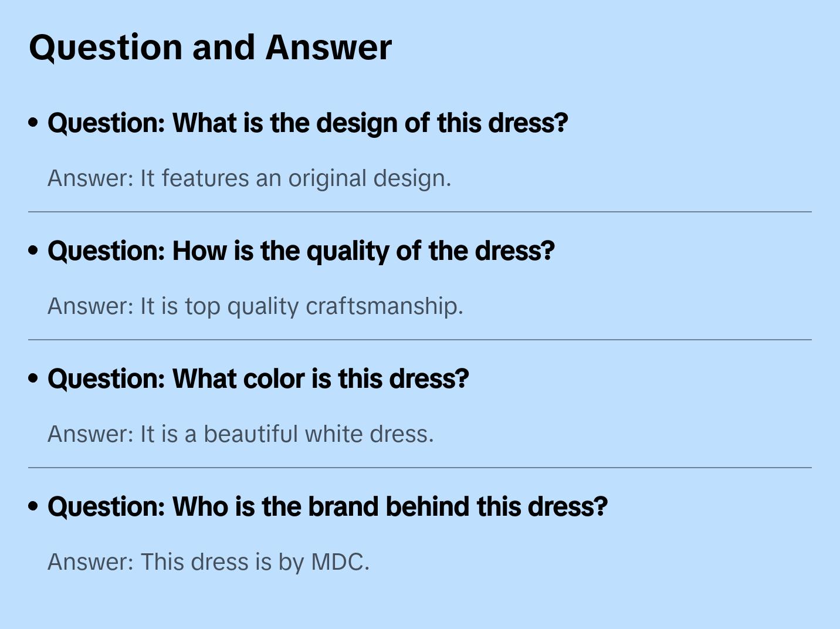
Task: Select the dress design question
Action: [307, 123]
